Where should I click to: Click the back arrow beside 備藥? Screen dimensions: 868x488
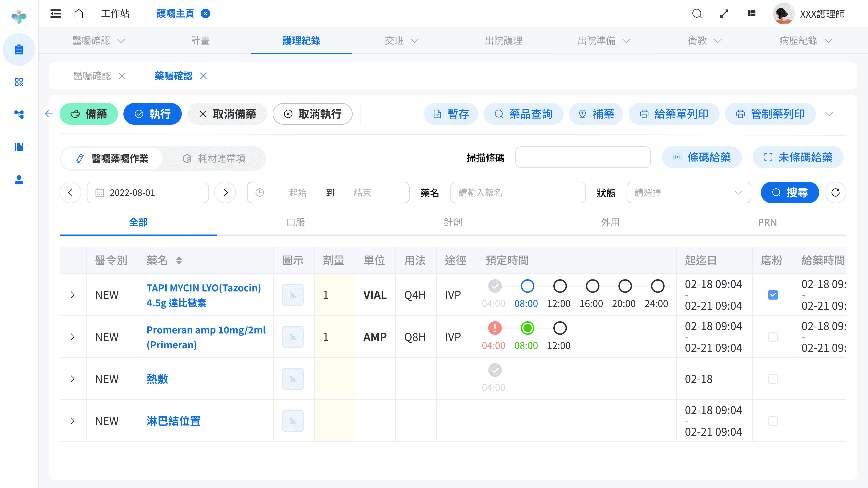click(49, 114)
